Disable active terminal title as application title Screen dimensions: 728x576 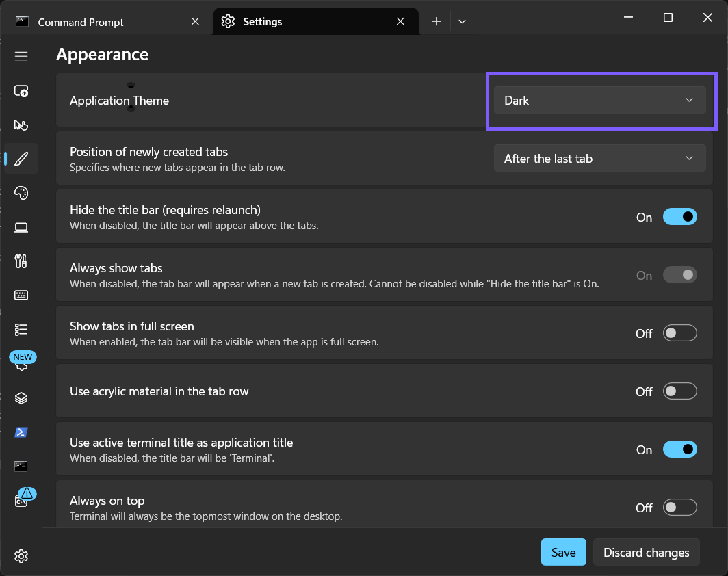coord(679,449)
